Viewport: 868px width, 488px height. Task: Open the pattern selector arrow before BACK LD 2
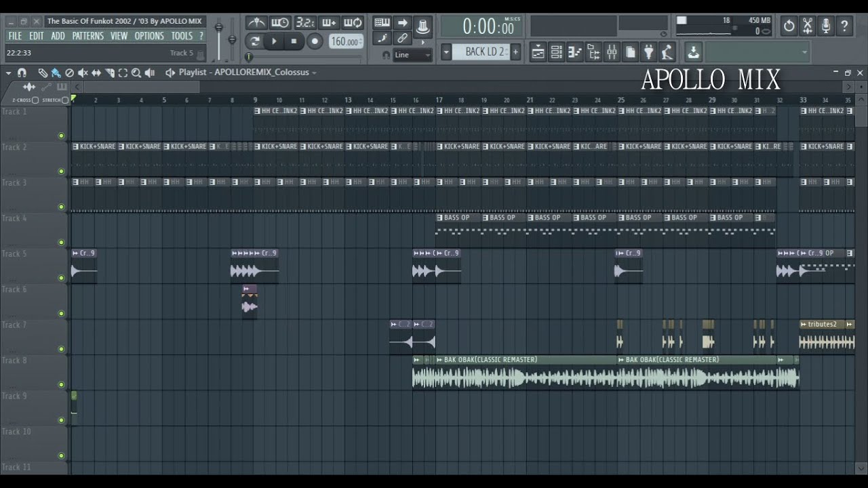[x=446, y=52]
